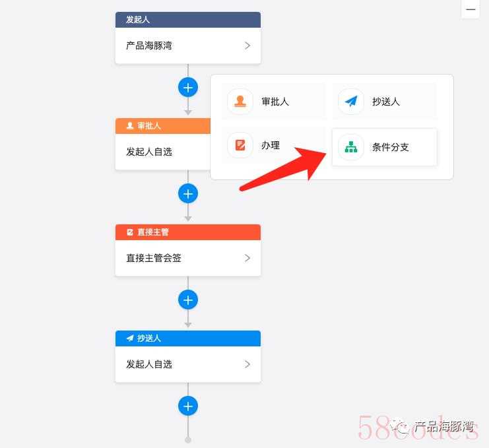Image resolution: width=489 pixels, height=448 pixels.
Task: Click the red 直接主管 node header
Action: 187,232
